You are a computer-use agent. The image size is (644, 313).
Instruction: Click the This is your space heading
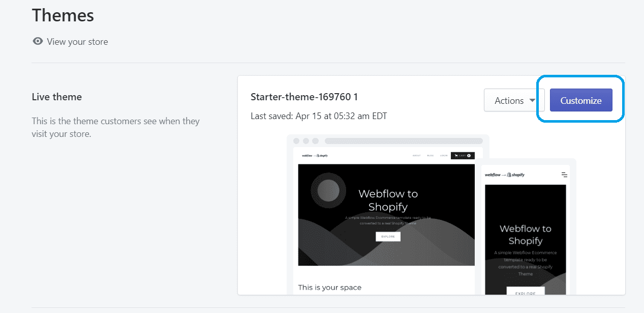point(329,288)
